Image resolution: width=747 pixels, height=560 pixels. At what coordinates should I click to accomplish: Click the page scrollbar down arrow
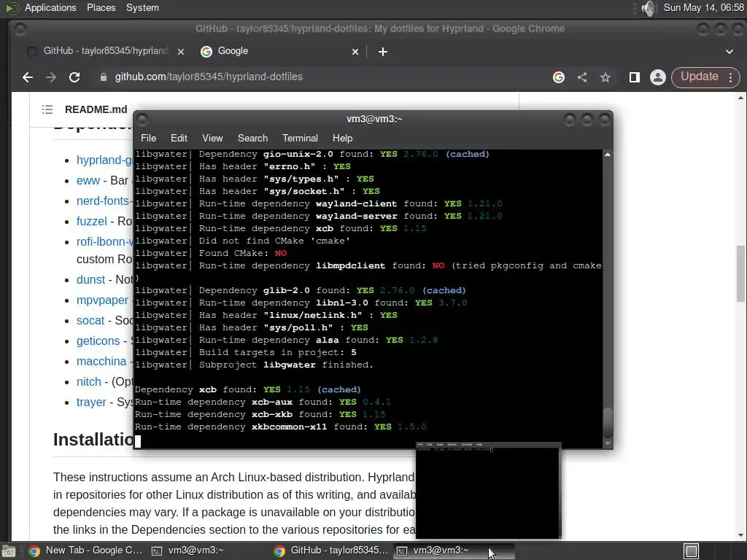click(740, 535)
